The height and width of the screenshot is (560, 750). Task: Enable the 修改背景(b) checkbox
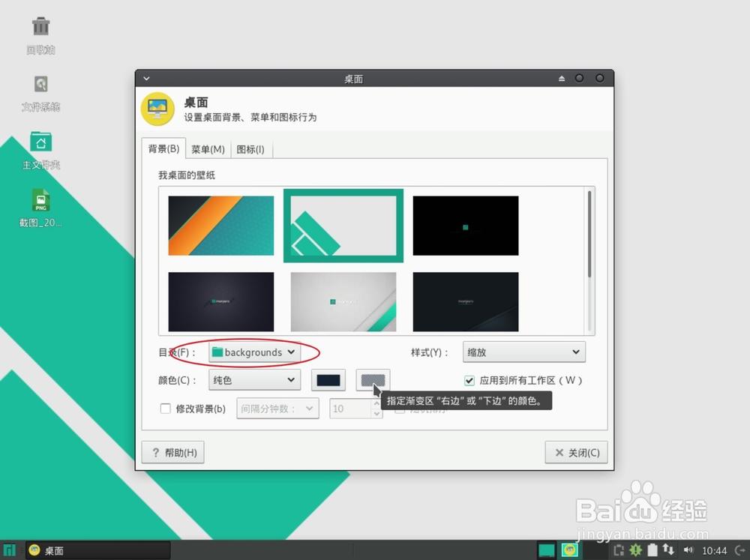[x=166, y=408]
